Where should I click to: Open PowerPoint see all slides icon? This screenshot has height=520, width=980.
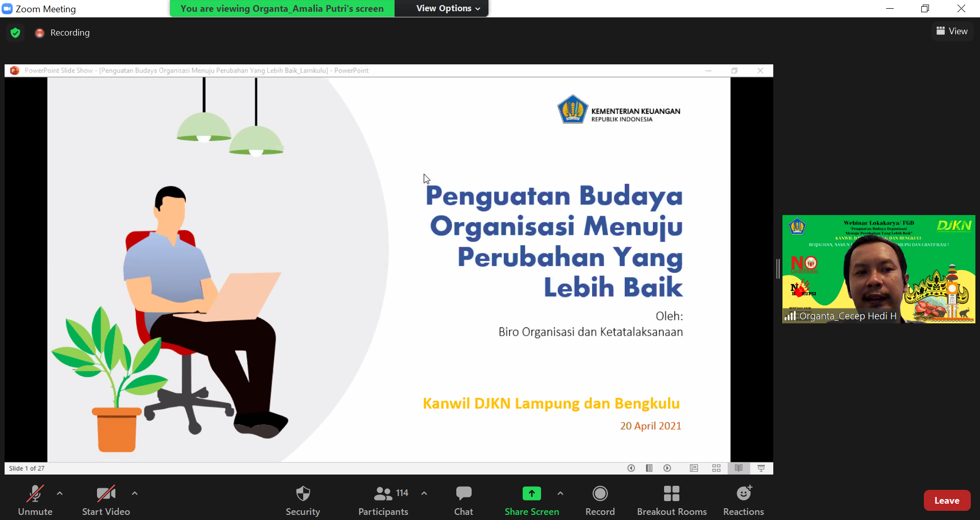[x=649, y=468]
